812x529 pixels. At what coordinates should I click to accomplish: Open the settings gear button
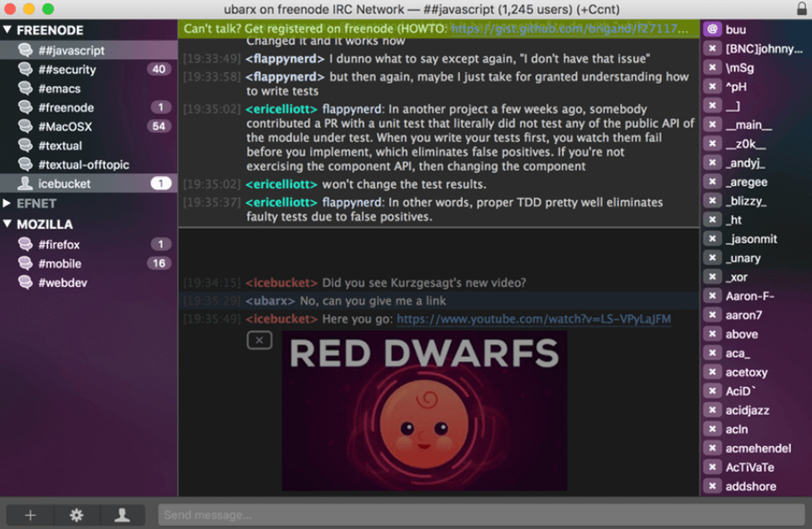click(77, 515)
